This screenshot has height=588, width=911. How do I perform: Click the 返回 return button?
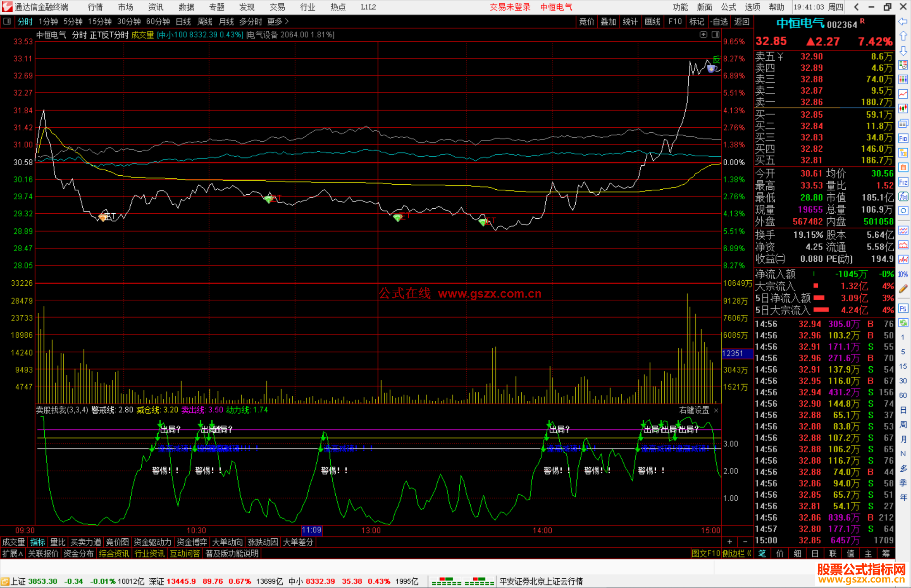point(742,21)
